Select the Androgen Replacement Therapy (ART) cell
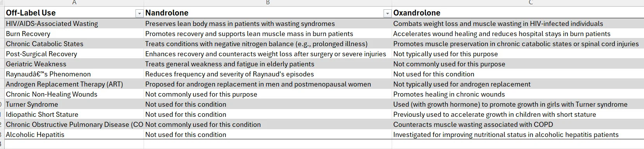This screenshot has width=644, height=149. point(74,84)
